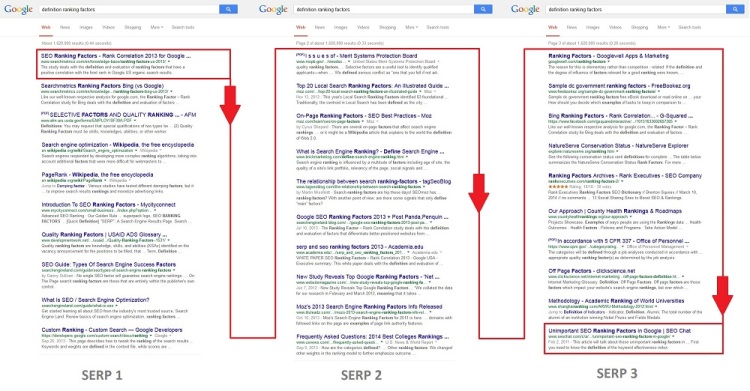Open 'Ranking Factors Archives - Rank Executives - SEO Company'

click(x=625, y=176)
